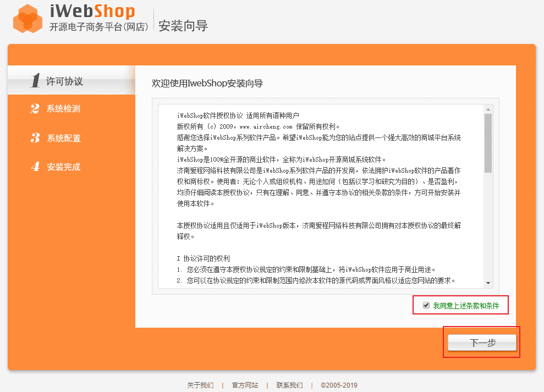Screen dimensions: 544x392
Task: Click the iWebShop orange cube logo
Action: (28, 19)
